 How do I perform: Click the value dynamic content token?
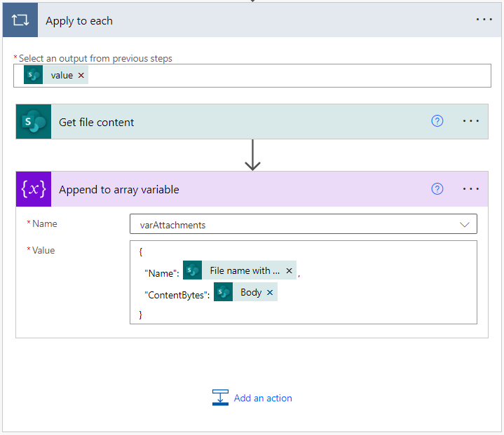(61, 76)
